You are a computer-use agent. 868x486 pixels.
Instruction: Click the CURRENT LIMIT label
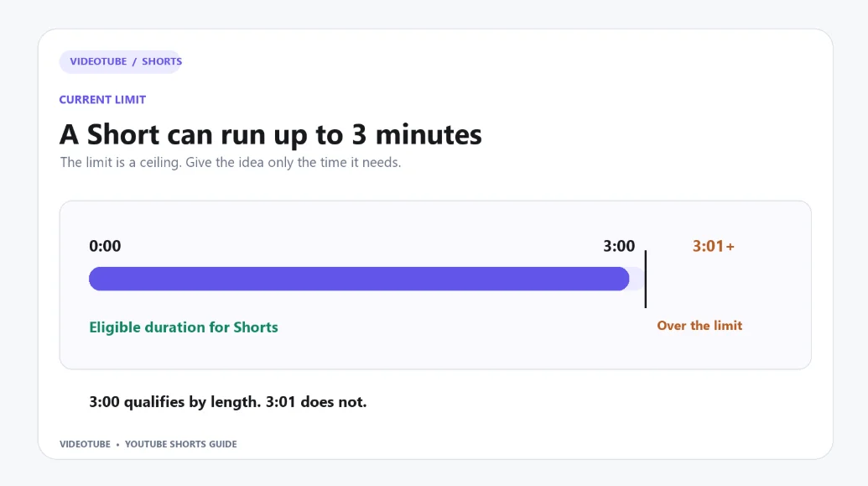tap(102, 100)
